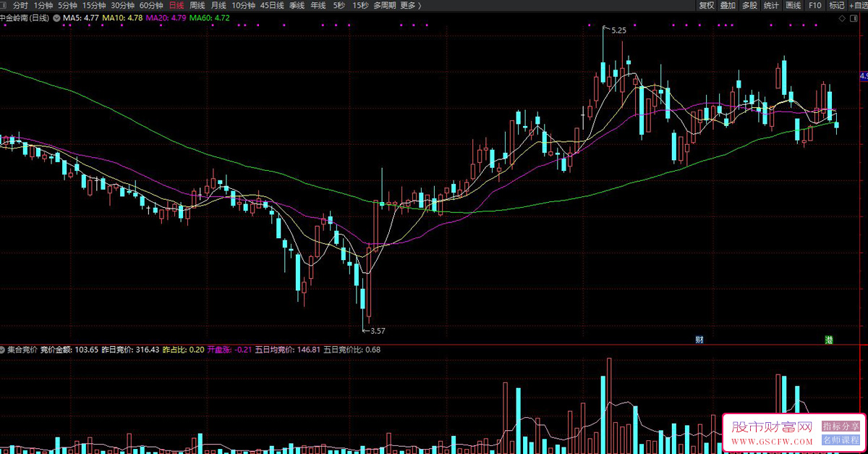Click the 五日均竞价: 146.81 value
868x454 pixels.
288,350
